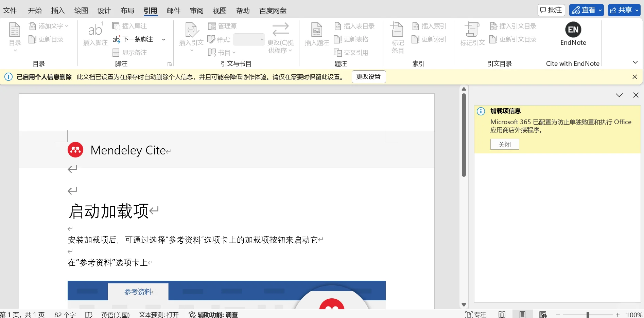Click the 82 个字 word count
The height and width of the screenshot is (318, 644).
[x=65, y=315]
